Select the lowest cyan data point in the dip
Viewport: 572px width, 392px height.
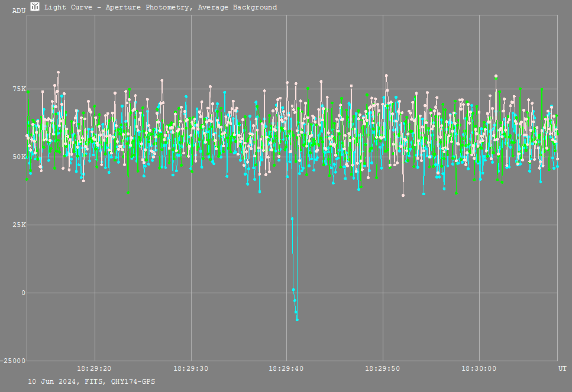click(x=297, y=320)
